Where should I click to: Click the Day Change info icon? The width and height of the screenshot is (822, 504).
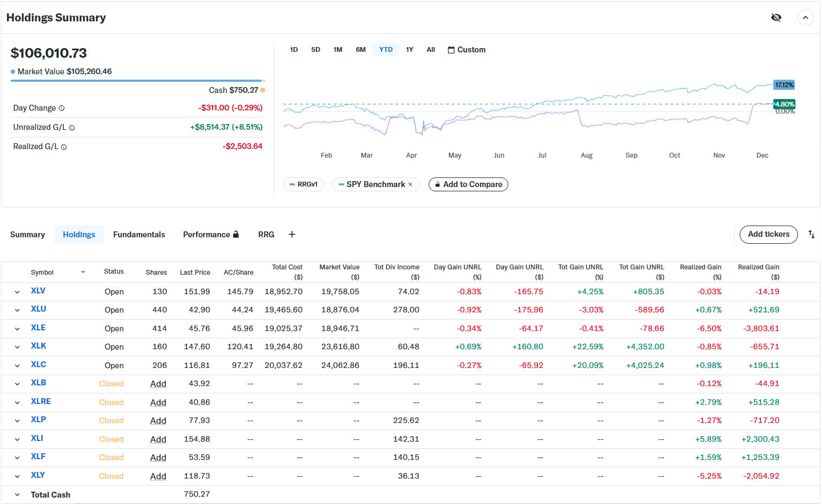pyautogui.click(x=61, y=108)
